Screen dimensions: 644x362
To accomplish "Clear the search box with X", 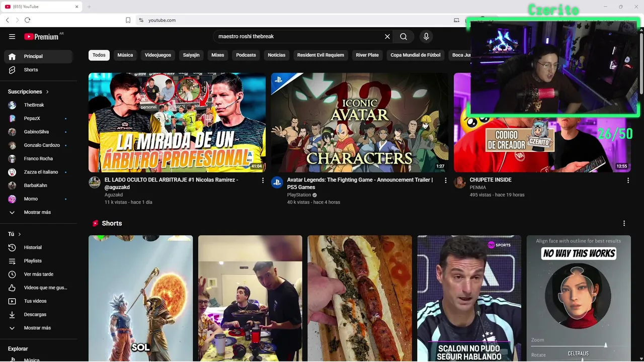I will (387, 36).
